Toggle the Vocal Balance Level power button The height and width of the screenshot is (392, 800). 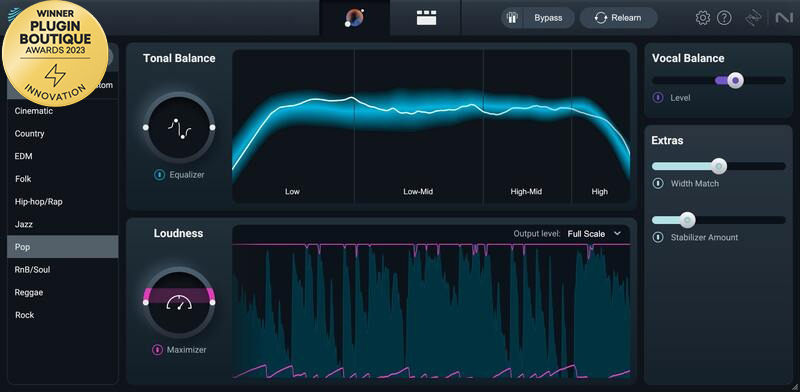tap(658, 97)
